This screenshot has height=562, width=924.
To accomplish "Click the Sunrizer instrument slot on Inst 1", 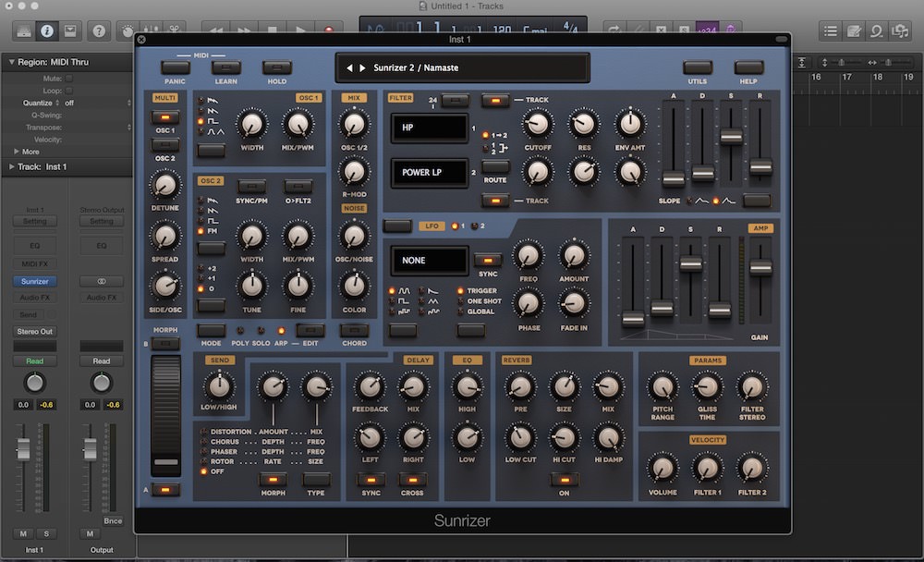I will pos(35,281).
